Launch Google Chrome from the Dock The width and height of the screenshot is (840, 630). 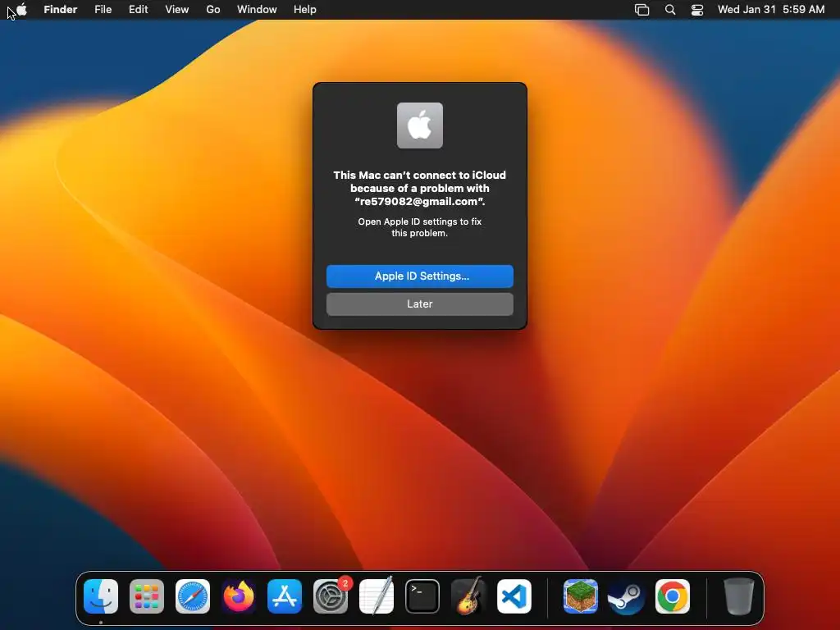pyautogui.click(x=673, y=596)
